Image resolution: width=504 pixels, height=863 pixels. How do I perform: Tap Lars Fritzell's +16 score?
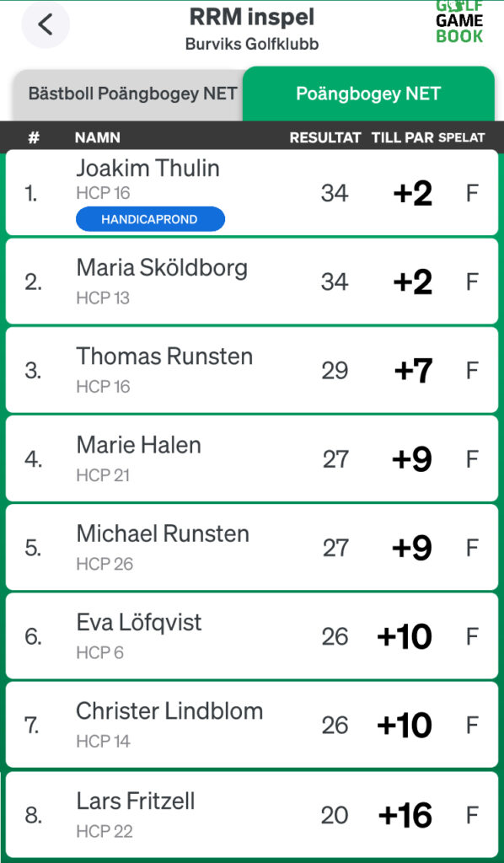pos(405,815)
